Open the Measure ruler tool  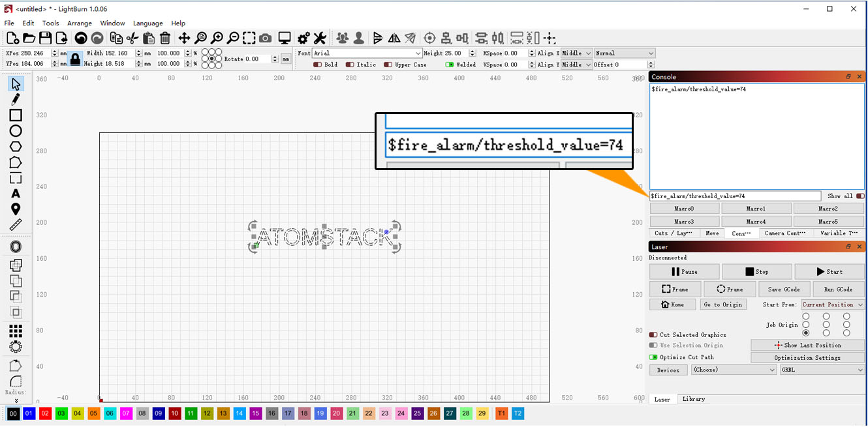click(x=16, y=225)
